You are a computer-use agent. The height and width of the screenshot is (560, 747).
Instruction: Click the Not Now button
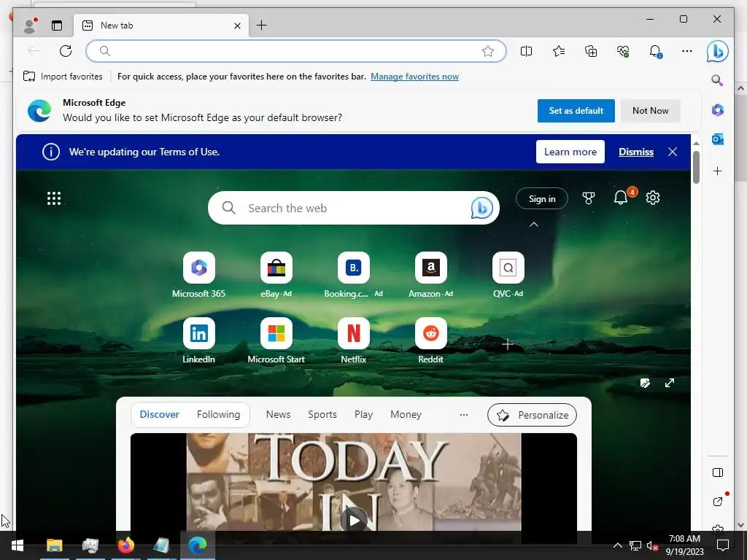tap(650, 111)
